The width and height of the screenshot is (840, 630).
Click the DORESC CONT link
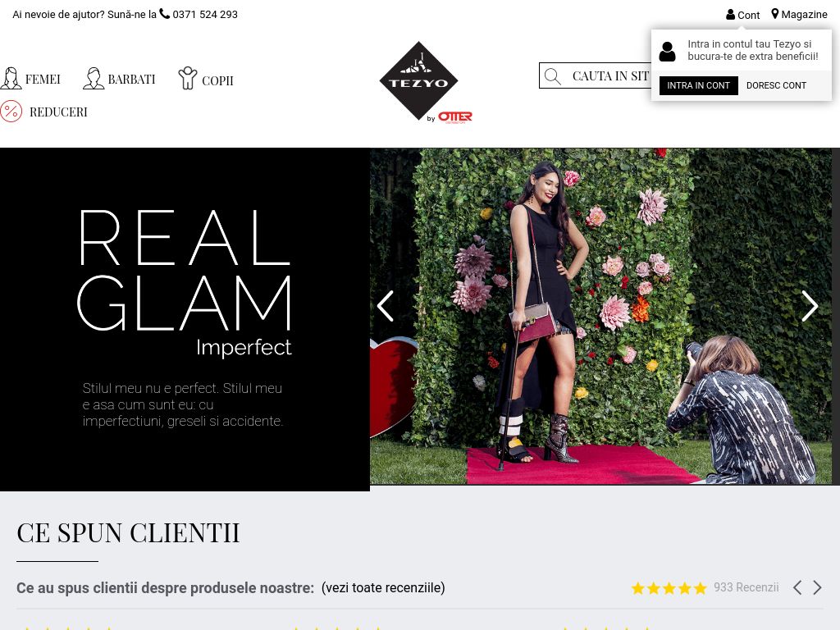pyautogui.click(x=776, y=85)
